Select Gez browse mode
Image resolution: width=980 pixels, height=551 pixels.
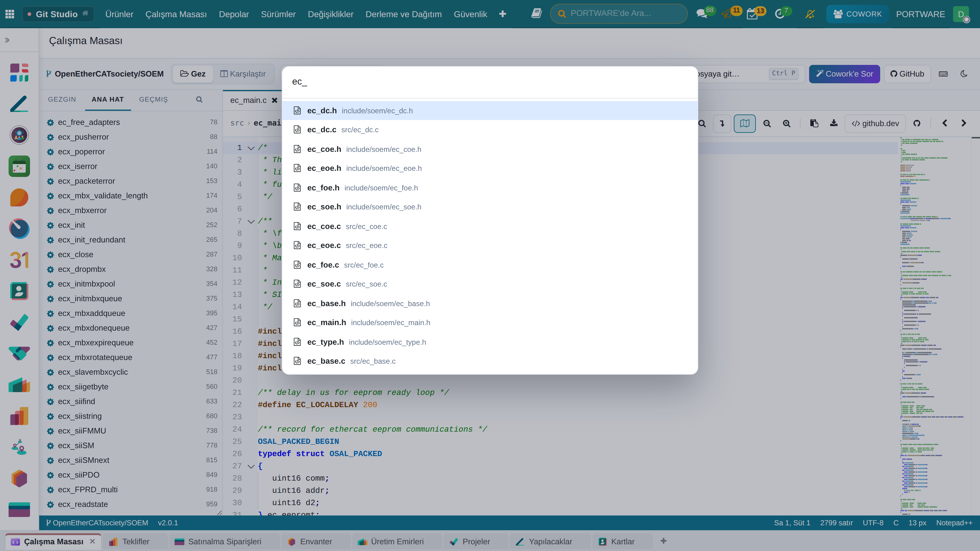coord(193,74)
